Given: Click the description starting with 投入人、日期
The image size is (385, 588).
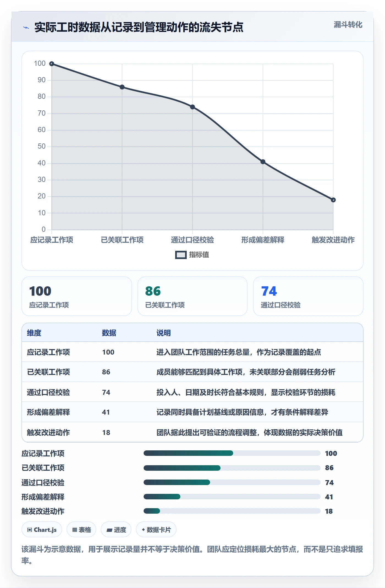Looking at the screenshot, I should [246, 392].
